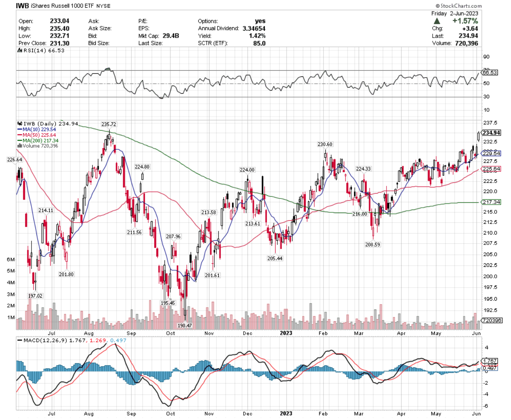Click the 213.61 price label
The height and width of the screenshot is (420, 511).
coord(253,223)
